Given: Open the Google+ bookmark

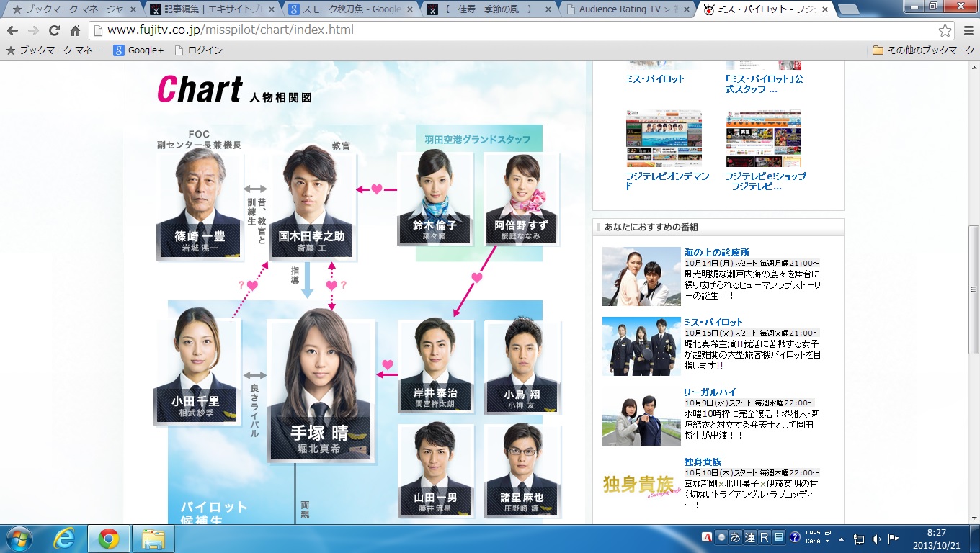Looking at the screenshot, I should [x=138, y=50].
